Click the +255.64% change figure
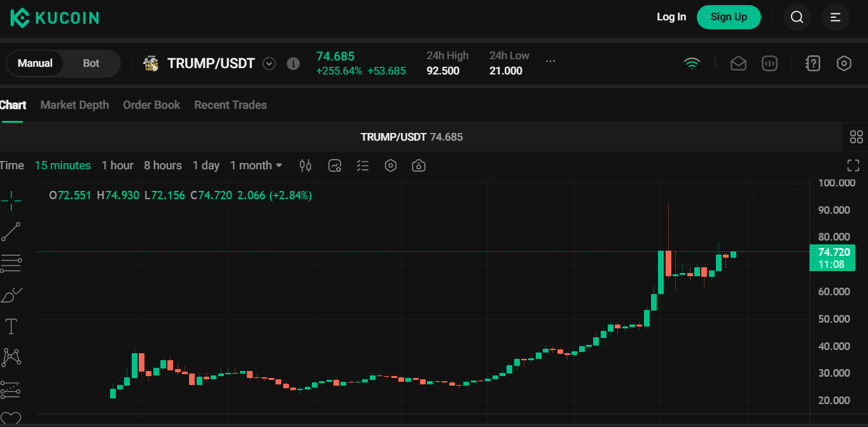 tap(339, 71)
